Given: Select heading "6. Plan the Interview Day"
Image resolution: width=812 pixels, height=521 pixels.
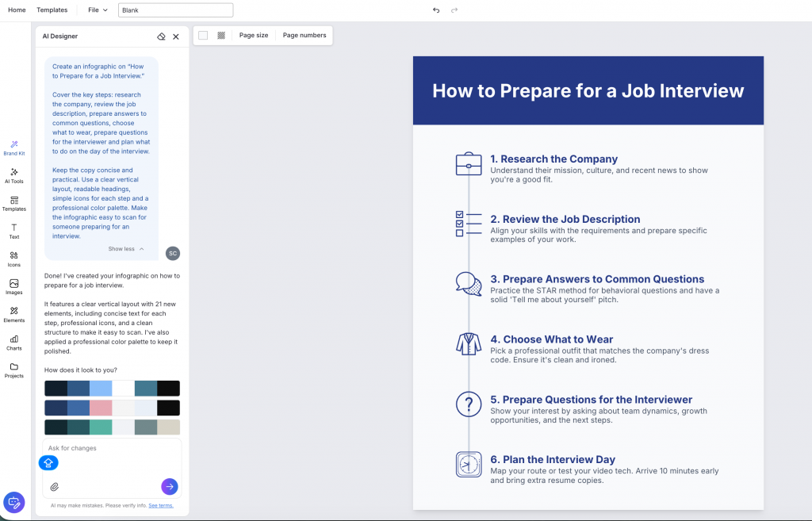Looking at the screenshot, I should coord(553,459).
